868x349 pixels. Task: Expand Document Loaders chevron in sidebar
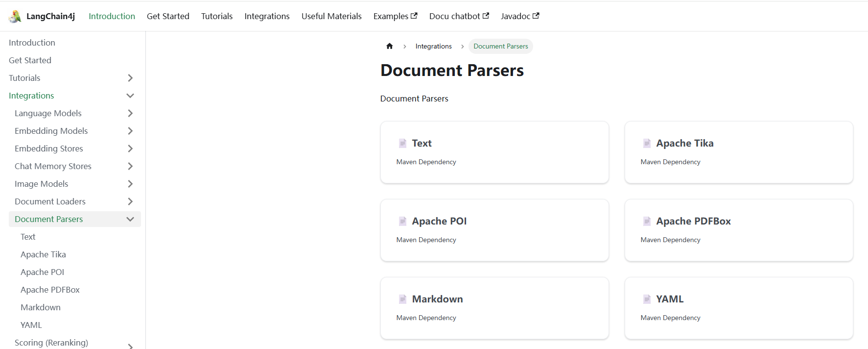click(x=130, y=201)
